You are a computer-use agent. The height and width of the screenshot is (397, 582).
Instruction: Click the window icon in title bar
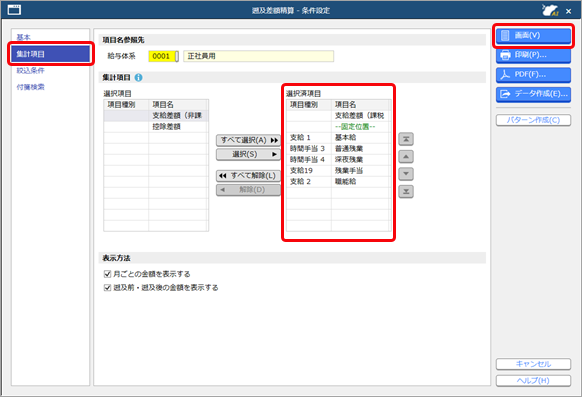pos(14,10)
